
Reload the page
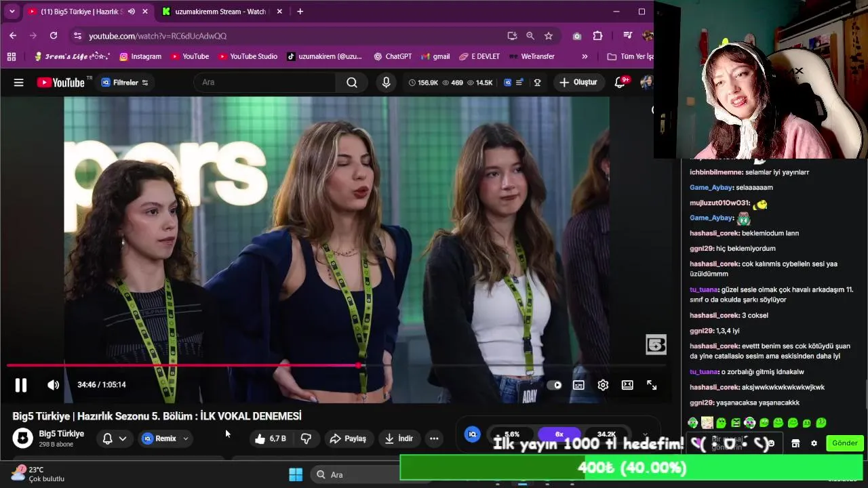pyautogui.click(x=54, y=36)
